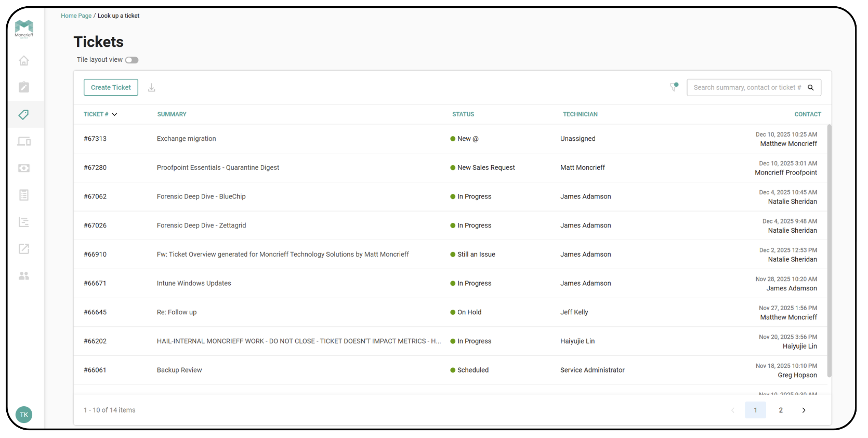Go to next page chevron
Screen dimensions: 868x438
point(804,410)
